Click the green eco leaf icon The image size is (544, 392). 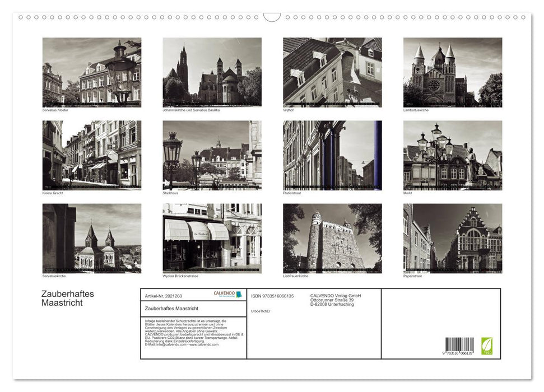[487, 346]
